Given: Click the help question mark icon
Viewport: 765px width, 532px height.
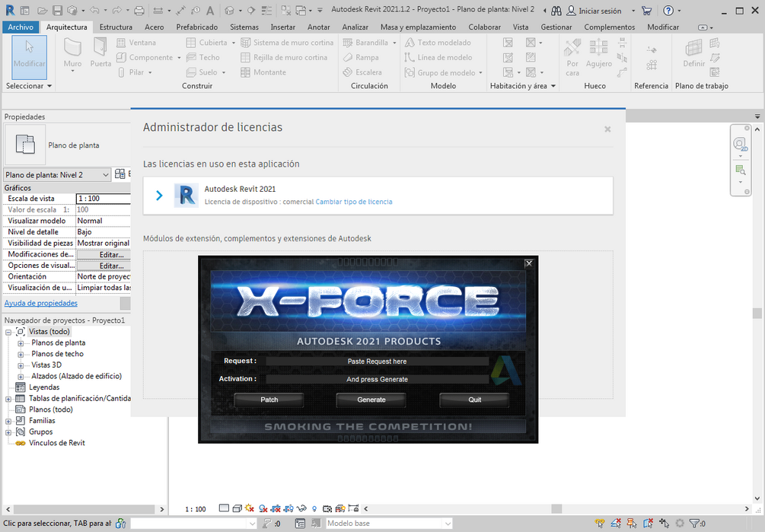Looking at the screenshot, I should click(x=668, y=10).
